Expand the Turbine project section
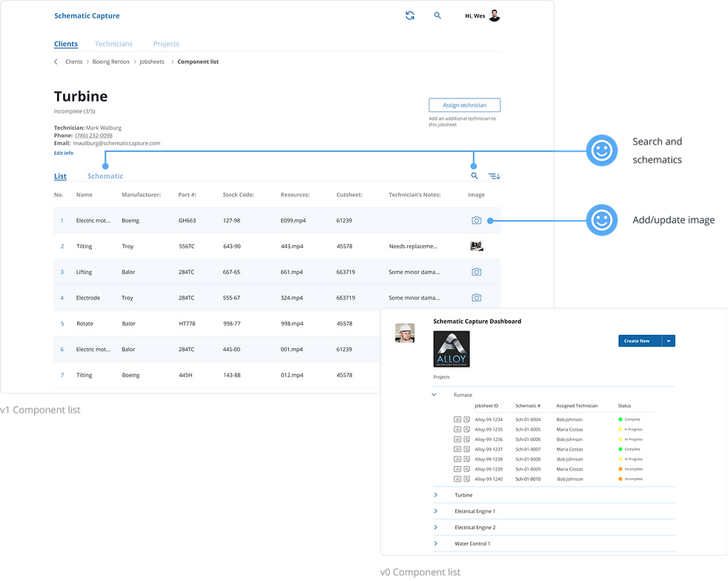 point(436,494)
